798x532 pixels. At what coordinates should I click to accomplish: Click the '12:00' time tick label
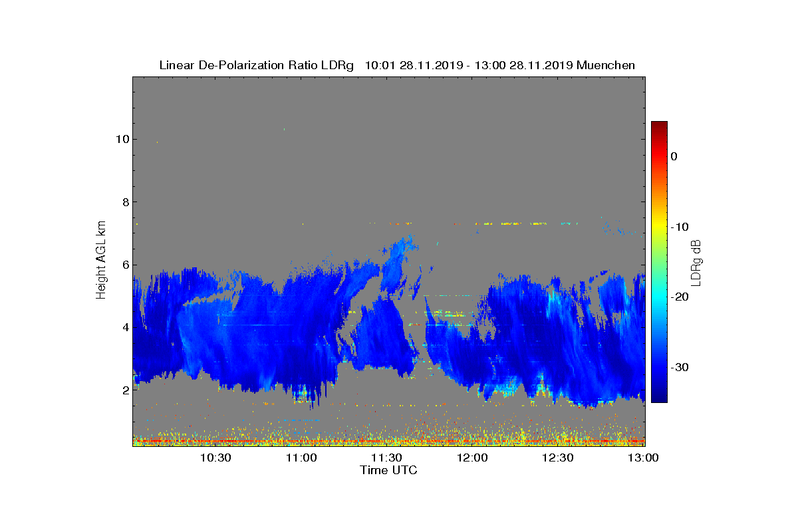click(x=472, y=458)
